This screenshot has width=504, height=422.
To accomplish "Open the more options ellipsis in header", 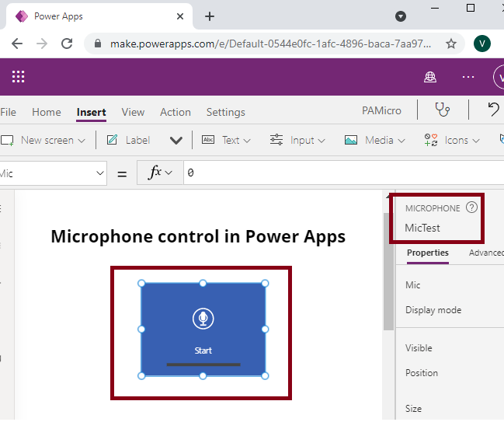I will (x=468, y=77).
